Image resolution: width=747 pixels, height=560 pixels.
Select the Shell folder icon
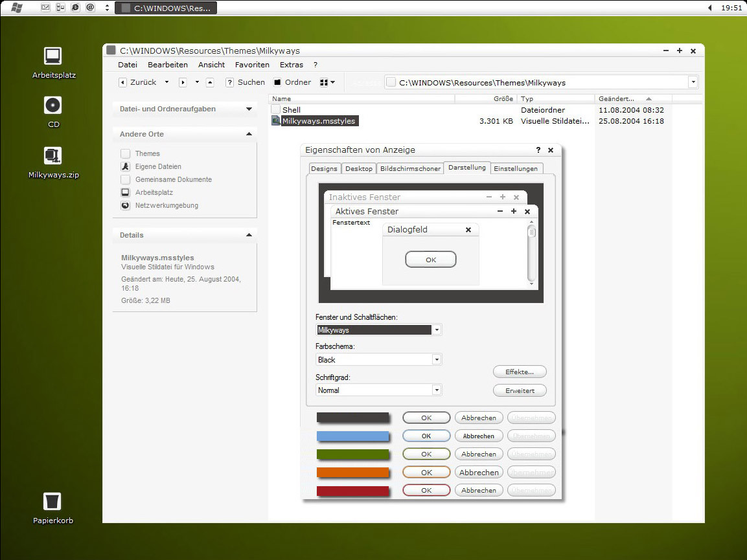point(276,110)
